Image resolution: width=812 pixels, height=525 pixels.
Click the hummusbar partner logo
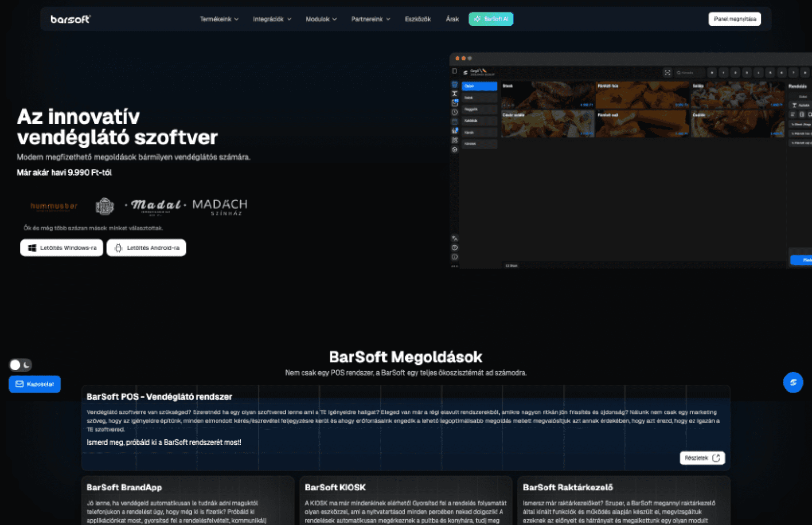(54, 207)
